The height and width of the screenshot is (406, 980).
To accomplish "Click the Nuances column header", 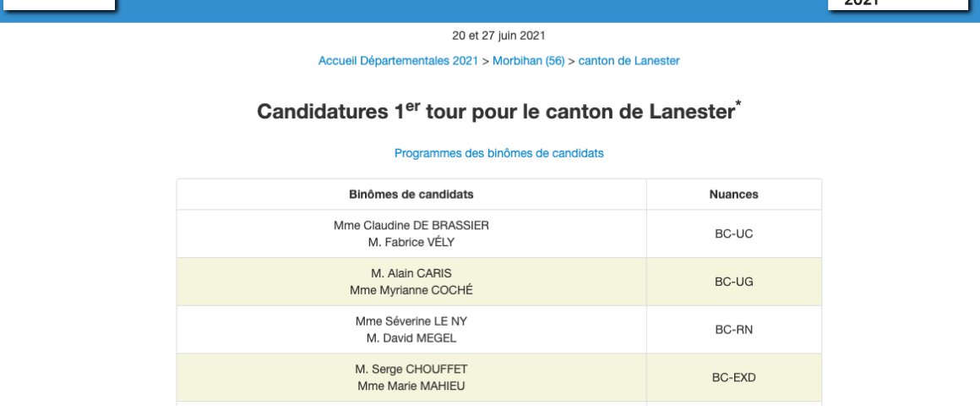I will [733, 195].
